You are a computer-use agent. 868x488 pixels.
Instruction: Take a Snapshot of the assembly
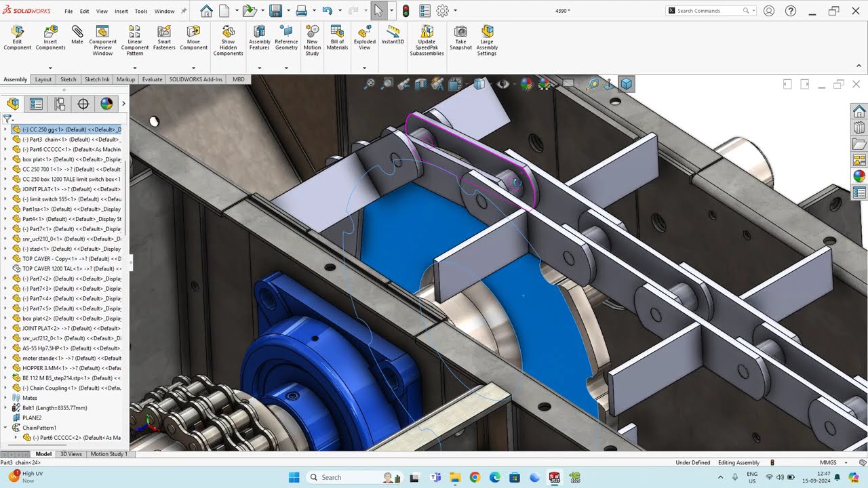click(x=460, y=37)
